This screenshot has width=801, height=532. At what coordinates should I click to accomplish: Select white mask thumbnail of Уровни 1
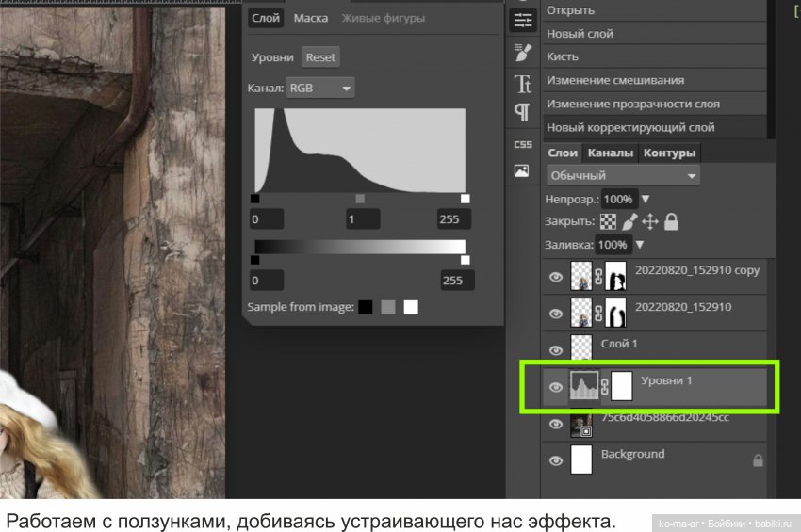tap(622, 386)
